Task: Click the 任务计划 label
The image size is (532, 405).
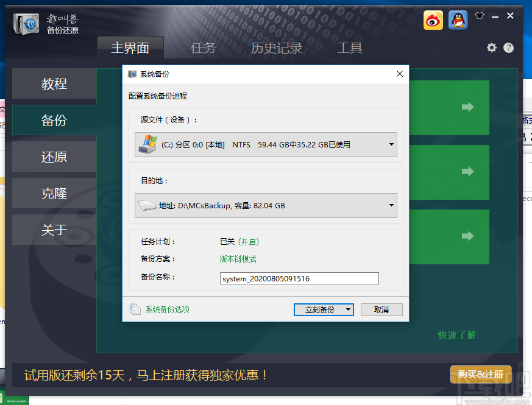Action: [x=158, y=242]
